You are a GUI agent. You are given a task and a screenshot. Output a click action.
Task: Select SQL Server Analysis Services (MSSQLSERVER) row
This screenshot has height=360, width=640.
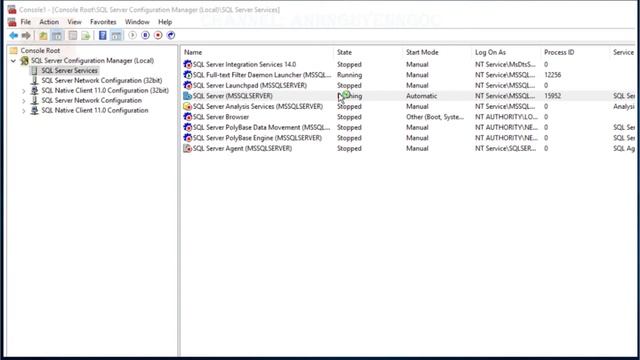click(408, 107)
